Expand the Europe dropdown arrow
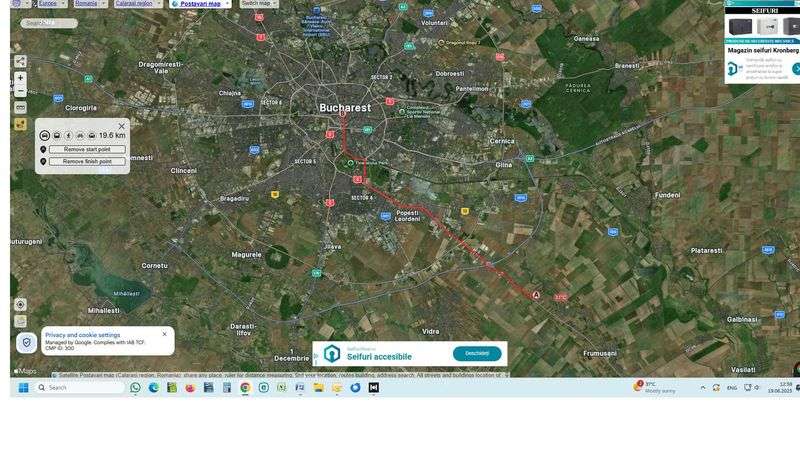 (64, 4)
